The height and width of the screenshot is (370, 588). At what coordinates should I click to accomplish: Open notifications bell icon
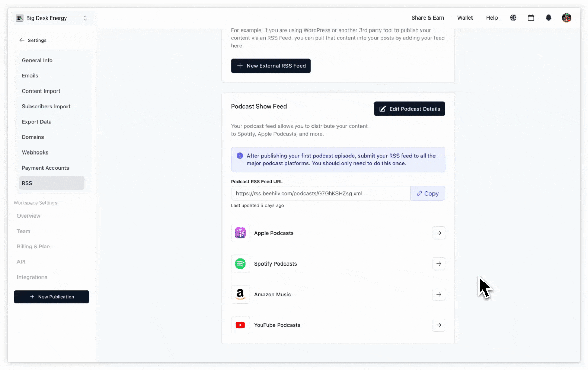click(x=549, y=18)
